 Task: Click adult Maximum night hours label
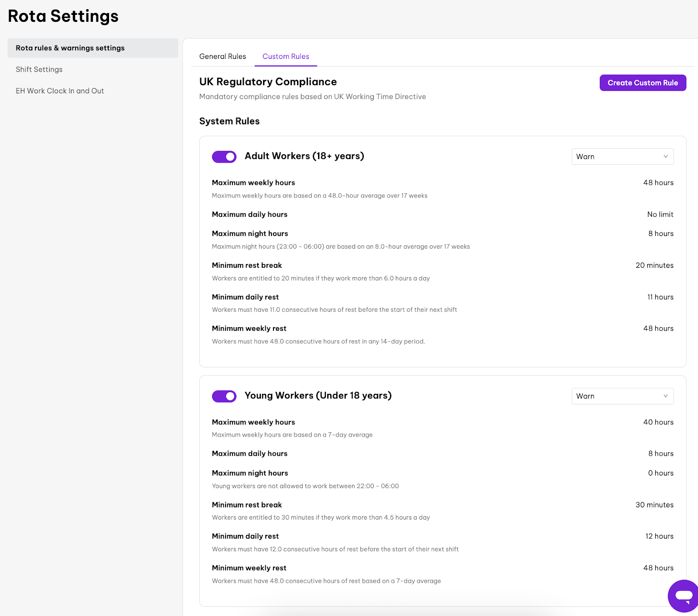tap(250, 233)
